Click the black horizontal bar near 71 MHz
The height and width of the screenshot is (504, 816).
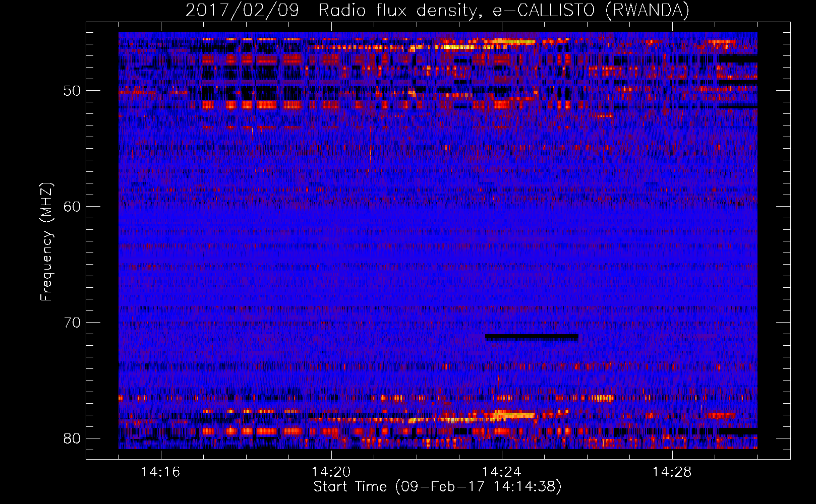click(x=532, y=337)
